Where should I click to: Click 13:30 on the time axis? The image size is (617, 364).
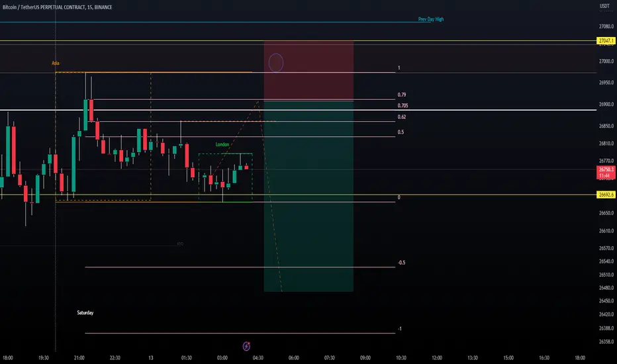pos(473,357)
